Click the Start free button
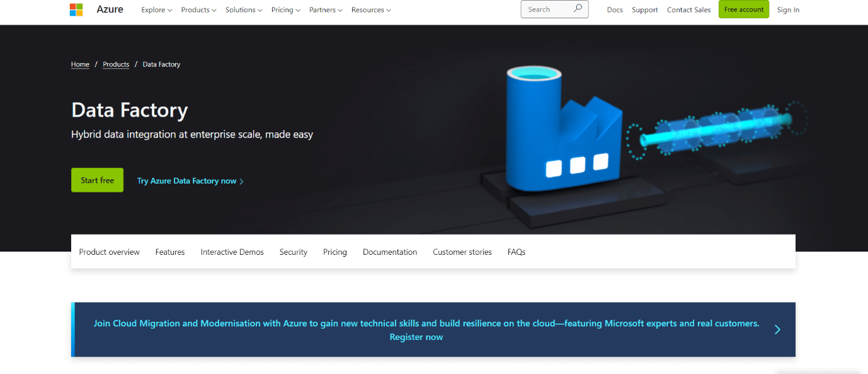868x374 pixels. [97, 180]
